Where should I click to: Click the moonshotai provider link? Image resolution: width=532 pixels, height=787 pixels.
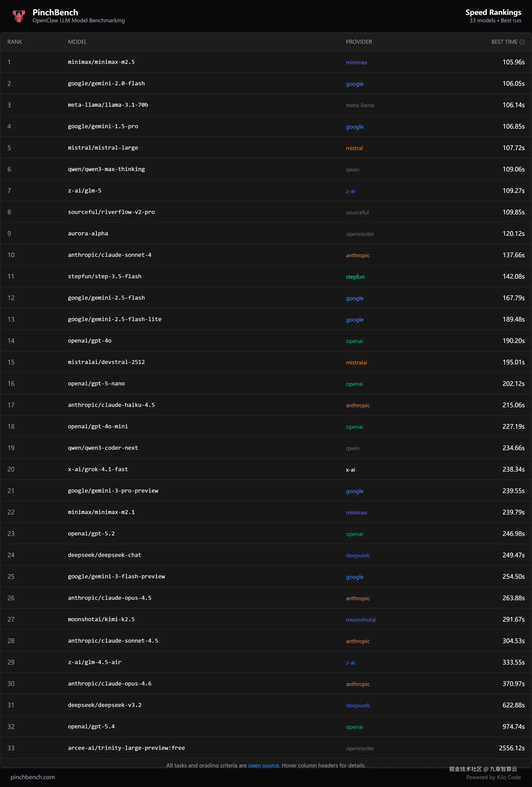pos(360,620)
